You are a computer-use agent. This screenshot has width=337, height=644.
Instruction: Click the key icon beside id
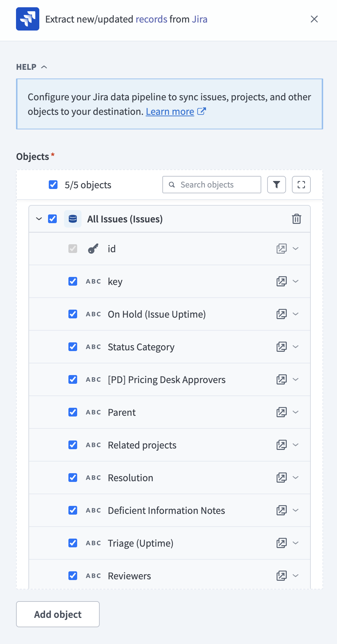coord(93,249)
